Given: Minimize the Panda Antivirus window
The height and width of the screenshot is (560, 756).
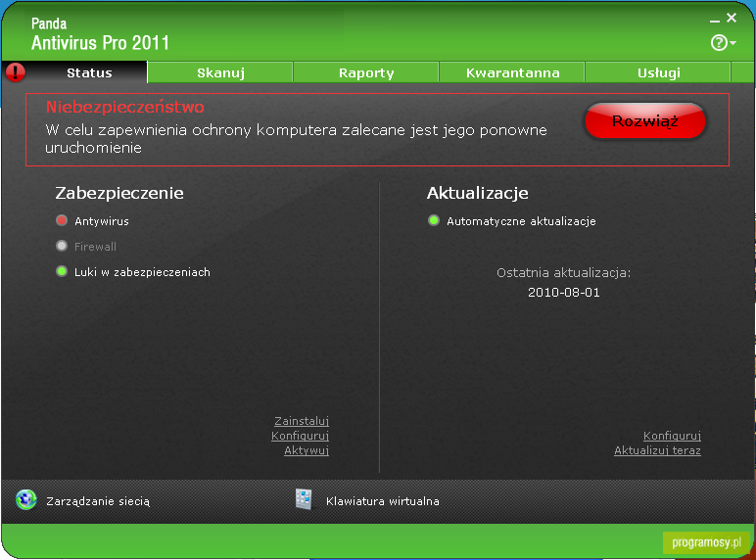Looking at the screenshot, I should [715, 21].
